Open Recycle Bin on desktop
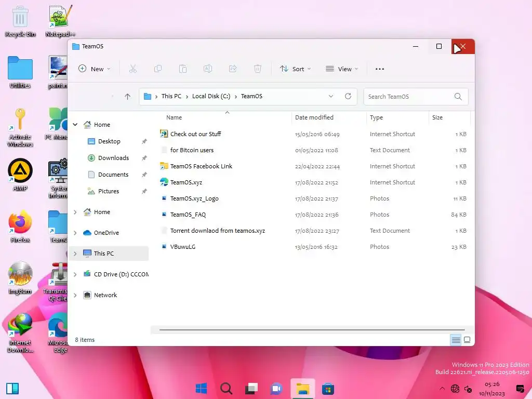This screenshot has width=532, height=399. pos(20,21)
